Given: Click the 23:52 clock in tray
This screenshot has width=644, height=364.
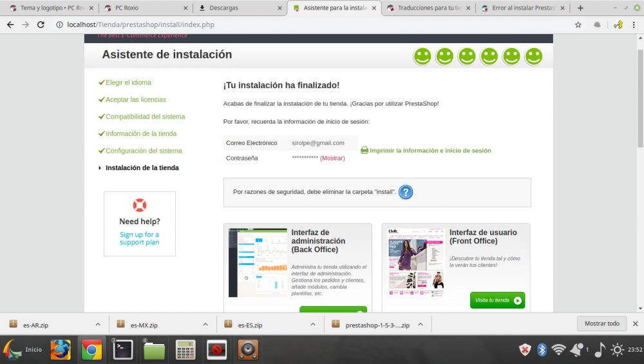Looking at the screenshot, I should (x=635, y=350).
